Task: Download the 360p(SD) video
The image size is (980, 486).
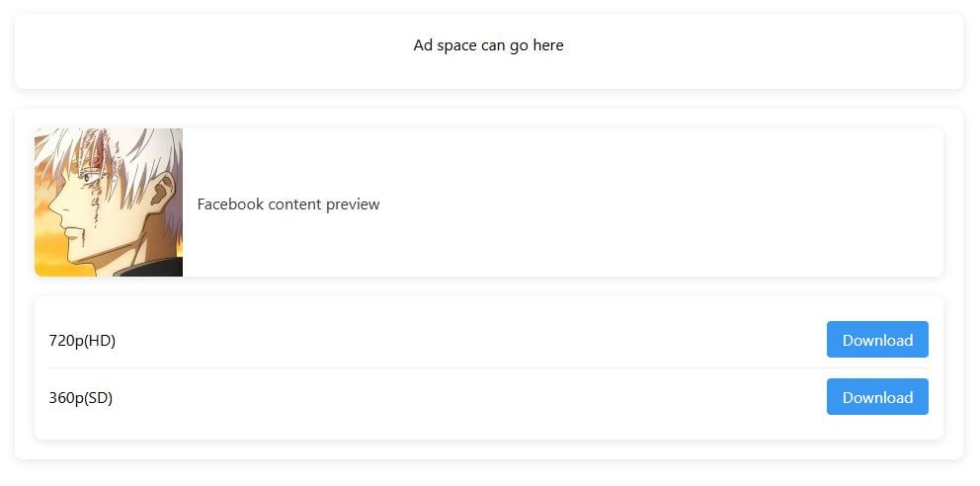Action: coord(877,397)
